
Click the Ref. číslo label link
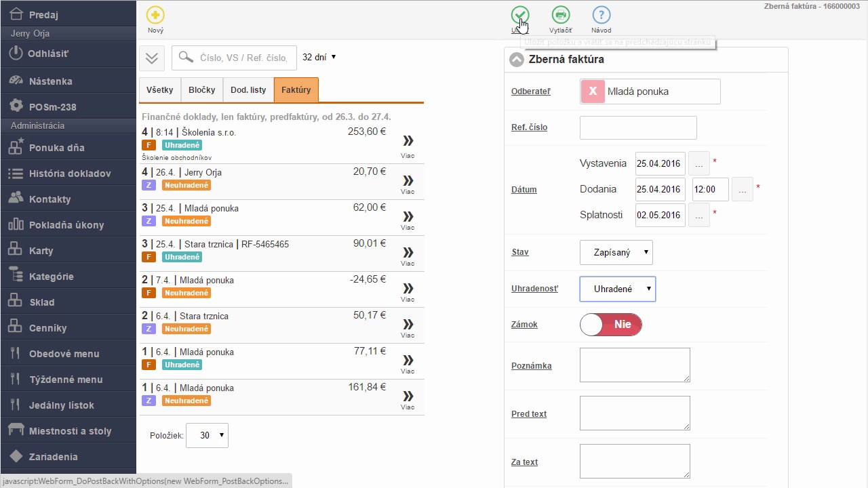point(530,127)
